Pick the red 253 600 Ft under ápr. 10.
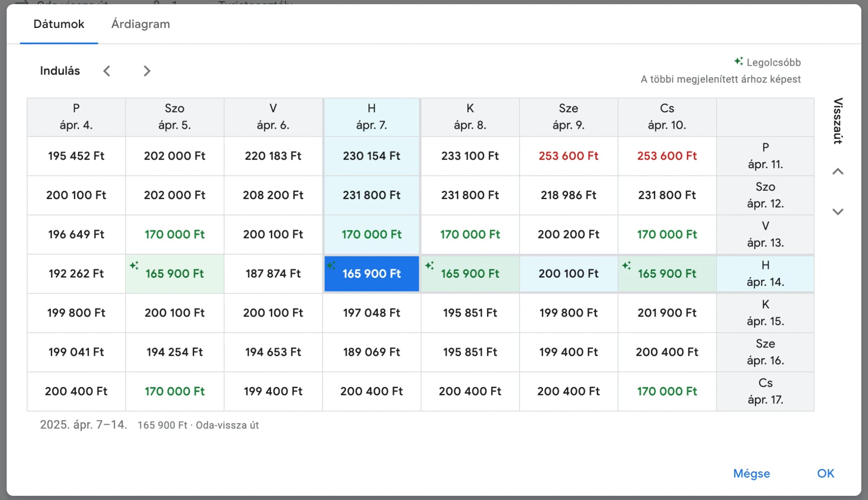 tap(667, 156)
